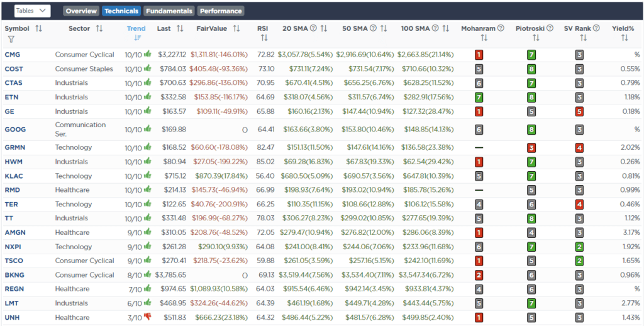Click the Communication Ser. sector cell
The image size is (644, 326).
coord(80,130)
